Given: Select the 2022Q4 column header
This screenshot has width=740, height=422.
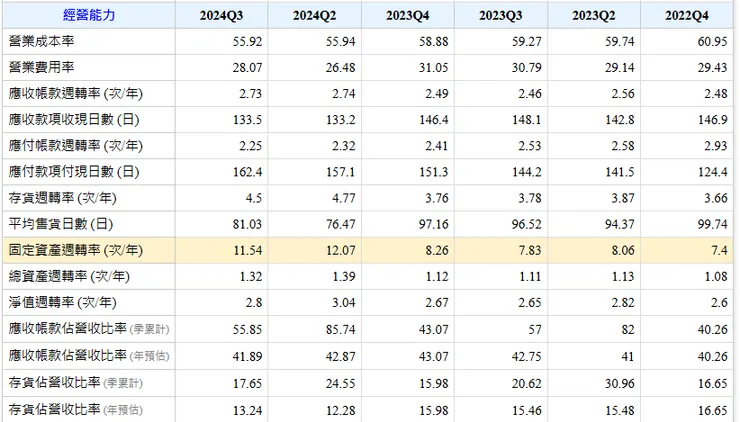Looking at the screenshot, I should (x=687, y=16).
